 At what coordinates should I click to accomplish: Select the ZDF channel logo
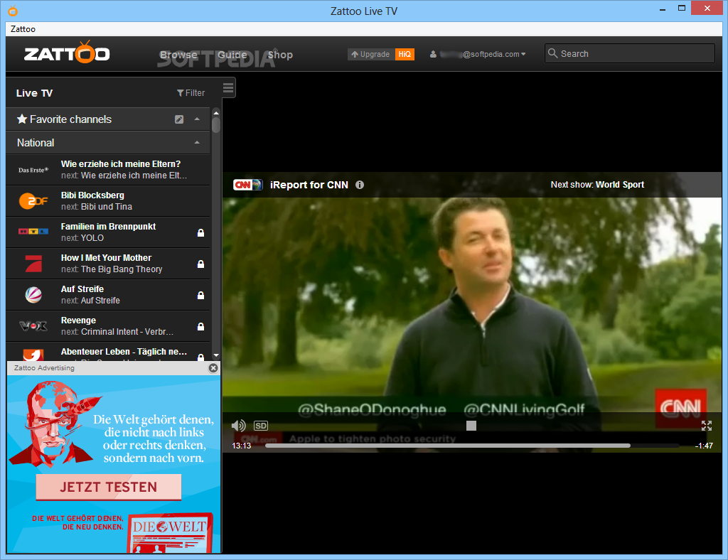pyautogui.click(x=33, y=201)
